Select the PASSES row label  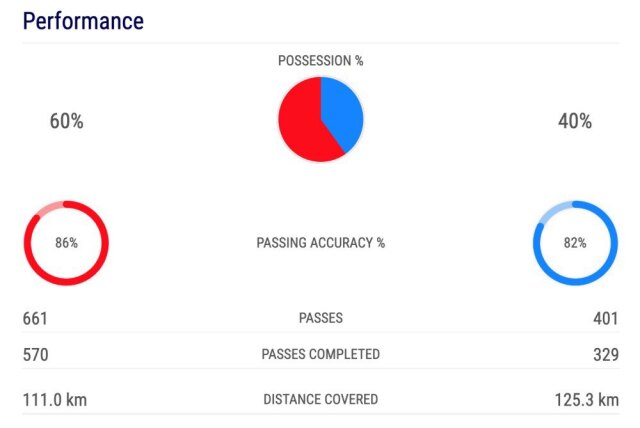tap(320, 319)
